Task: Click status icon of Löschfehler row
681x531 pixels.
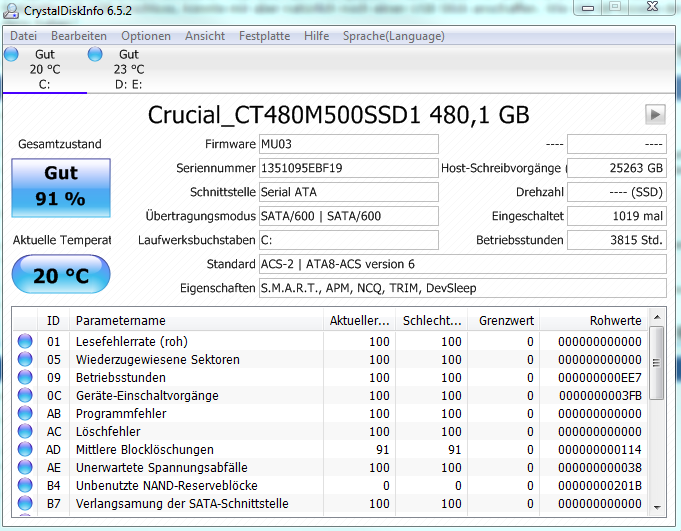Action: 25,432
